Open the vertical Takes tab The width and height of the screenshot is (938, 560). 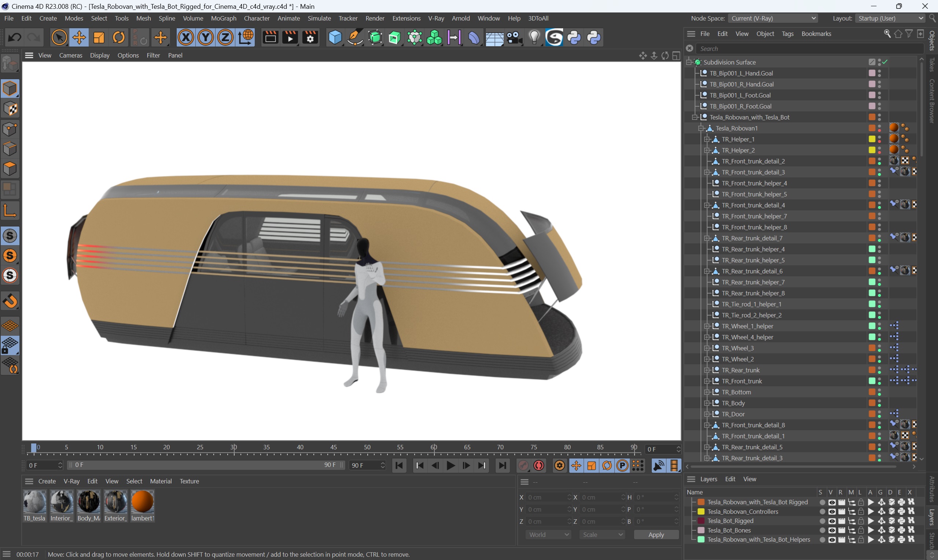point(932,64)
